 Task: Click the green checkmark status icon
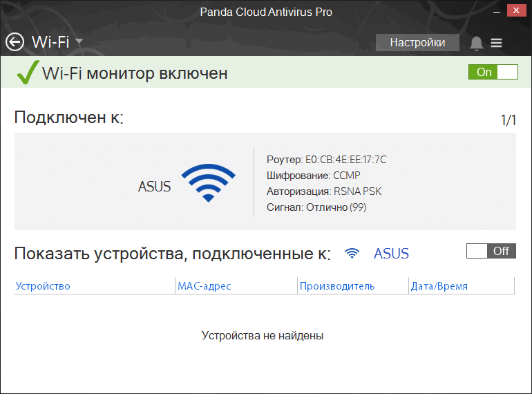(x=28, y=73)
